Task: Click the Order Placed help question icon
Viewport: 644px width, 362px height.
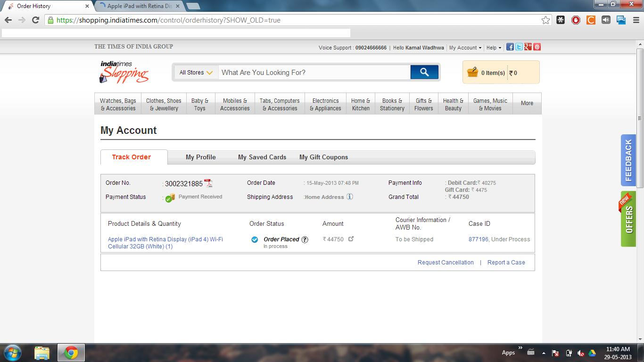Action: [x=305, y=239]
